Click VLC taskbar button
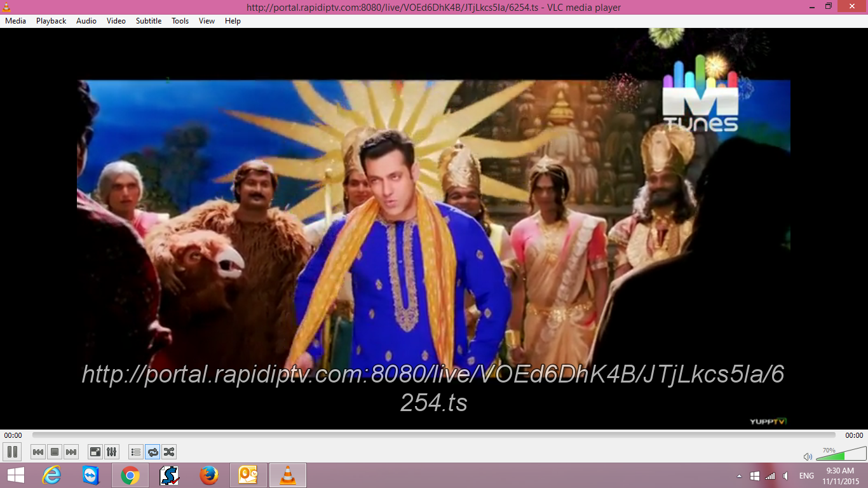The image size is (868, 488). tap(288, 475)
